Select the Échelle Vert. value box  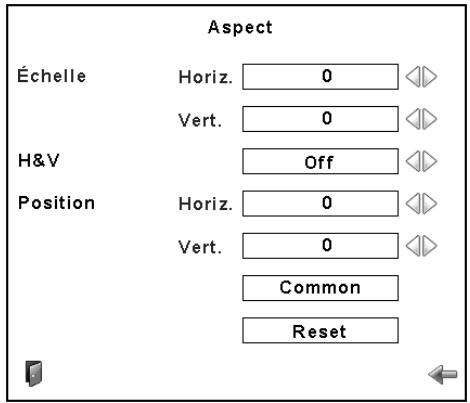[320, 119]
